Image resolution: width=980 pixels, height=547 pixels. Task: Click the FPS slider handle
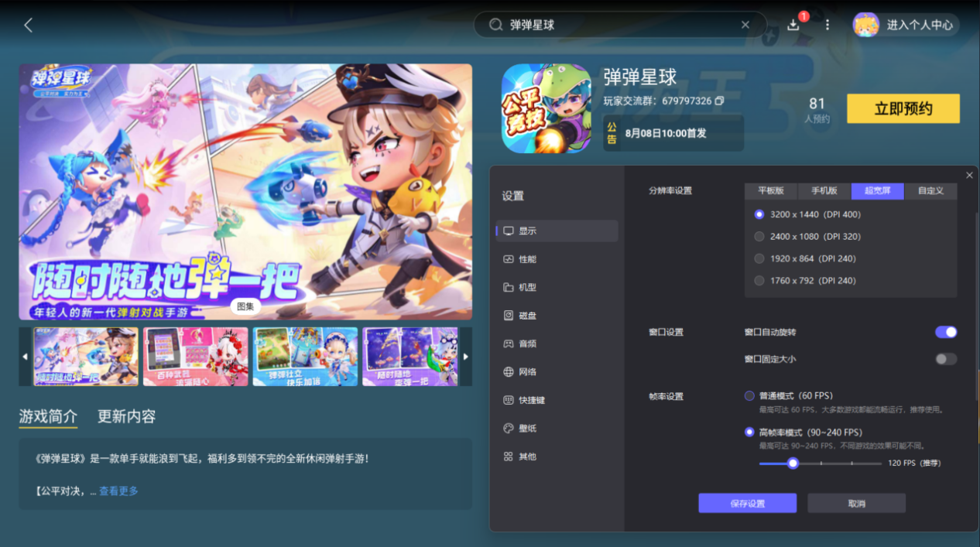(x=793, y=463)
